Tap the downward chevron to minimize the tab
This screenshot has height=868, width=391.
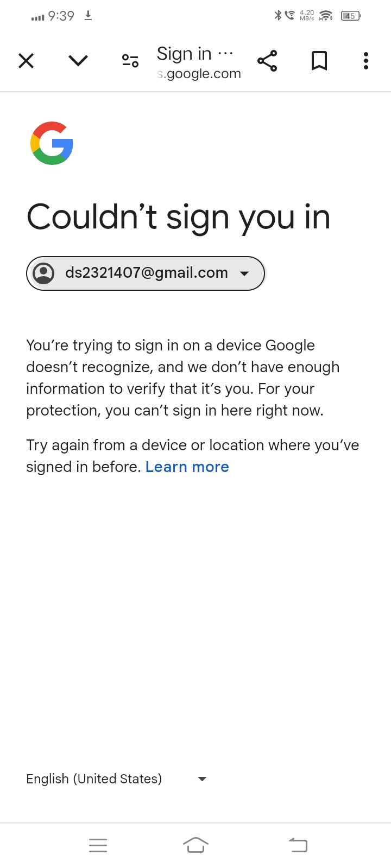click(x=78, y=61)
